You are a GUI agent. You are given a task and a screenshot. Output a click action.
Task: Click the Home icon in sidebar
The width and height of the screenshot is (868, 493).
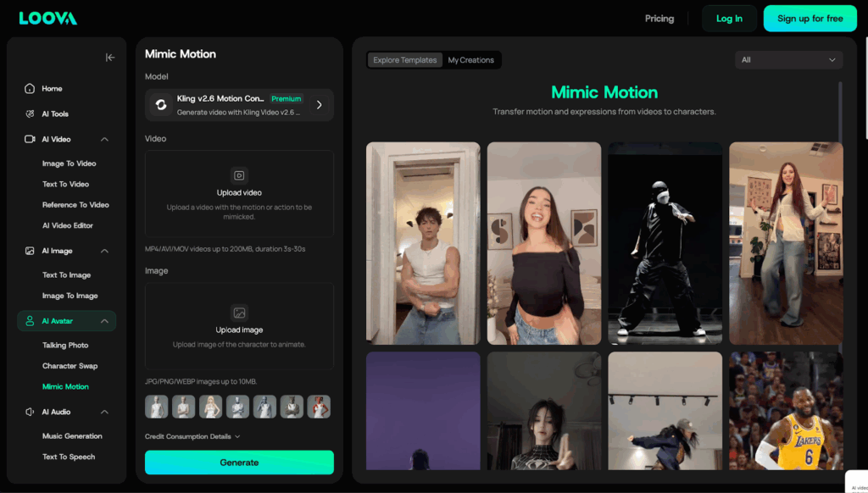point(30,89)
